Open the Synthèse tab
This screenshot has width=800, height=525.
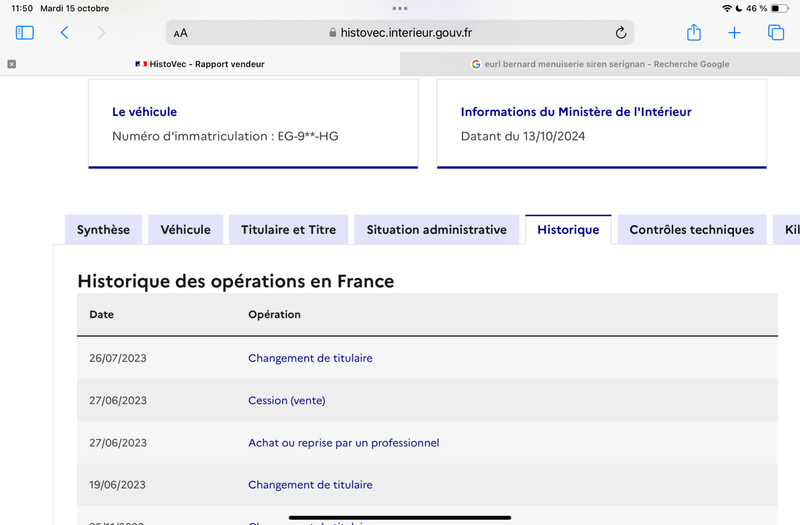pyautogui.click(x=104, y=230)
